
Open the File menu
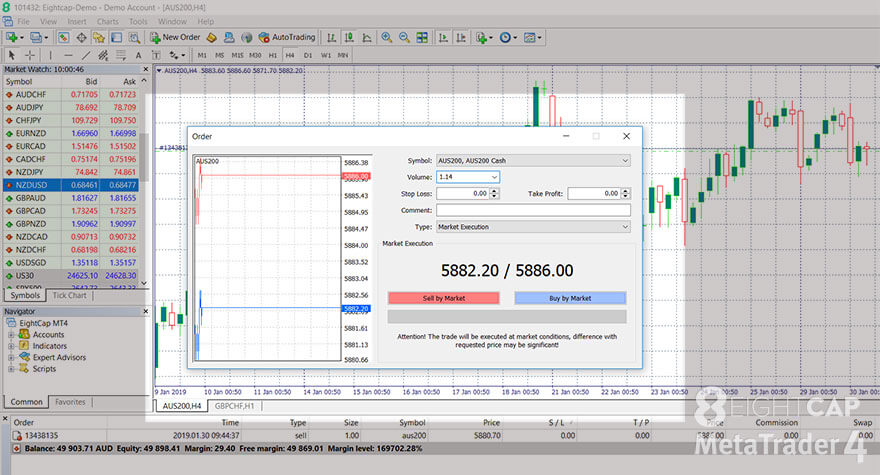coord(24,21)
